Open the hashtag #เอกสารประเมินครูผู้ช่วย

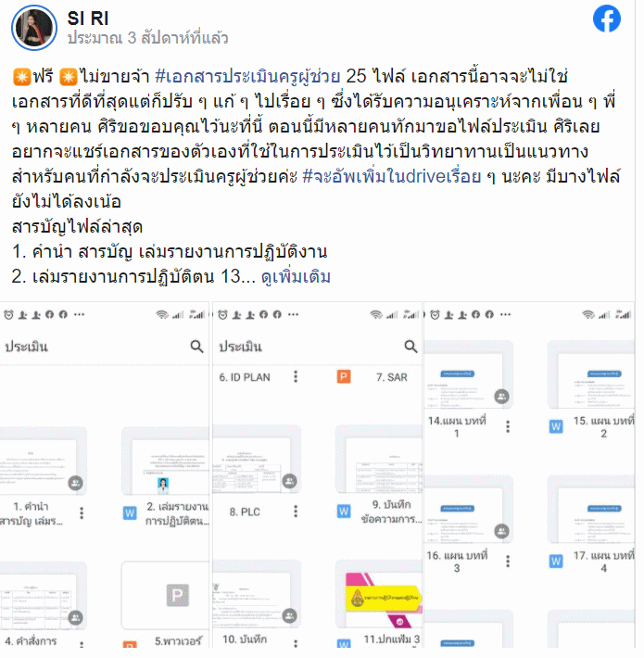click(247, 76)
